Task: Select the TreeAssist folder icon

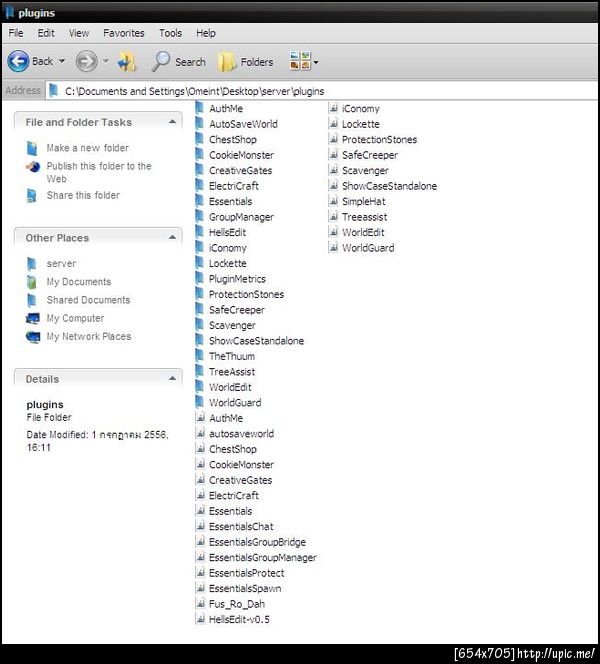Action: 199,371
